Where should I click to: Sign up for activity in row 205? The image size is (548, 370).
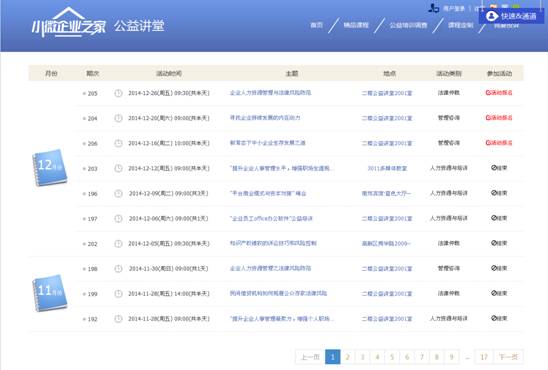(x=499, y=93)
